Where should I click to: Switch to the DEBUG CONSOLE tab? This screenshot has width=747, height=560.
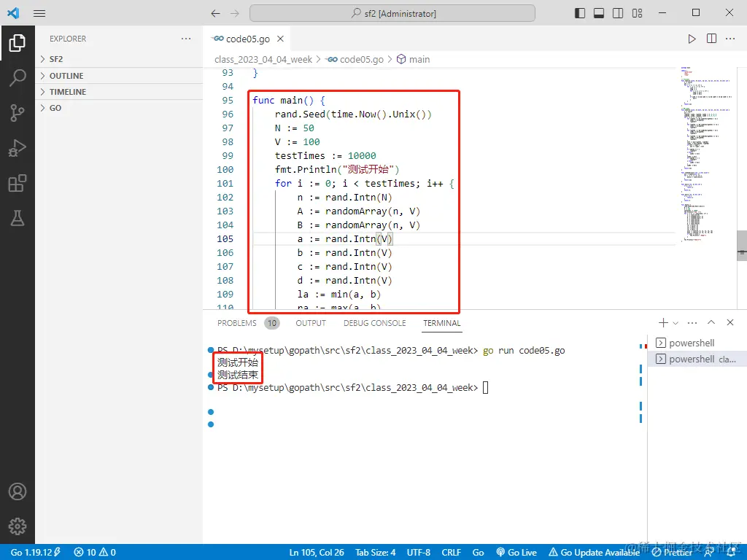[x=374, y=323]
